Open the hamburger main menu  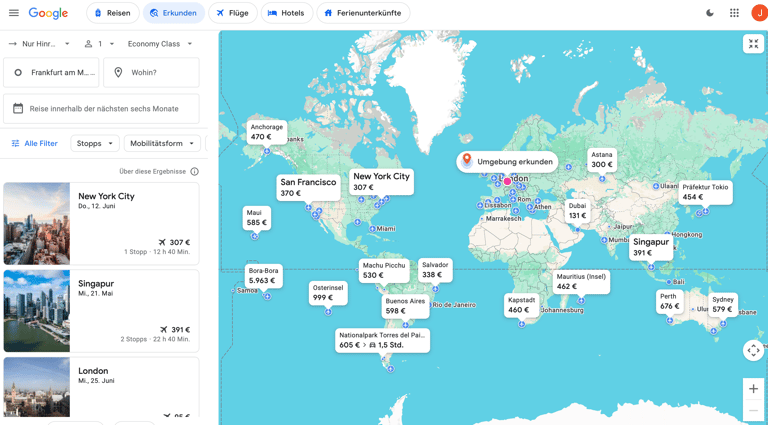click(x=14, y=13)
